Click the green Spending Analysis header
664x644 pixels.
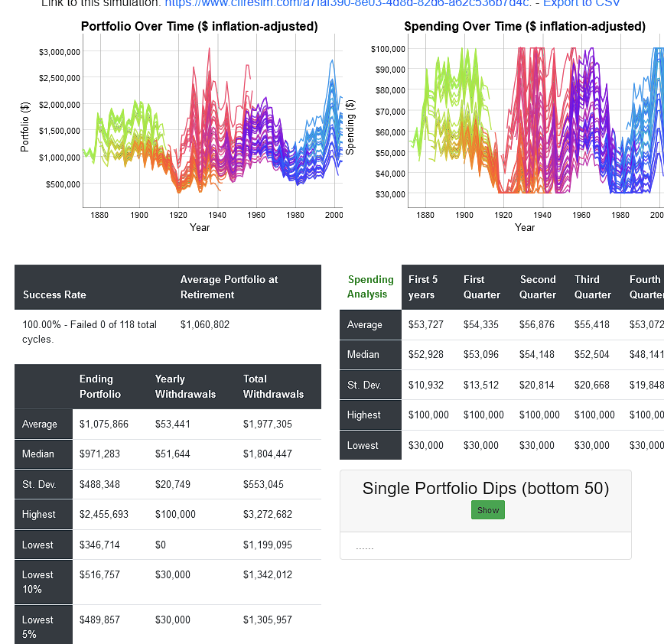tap(370, 287)
